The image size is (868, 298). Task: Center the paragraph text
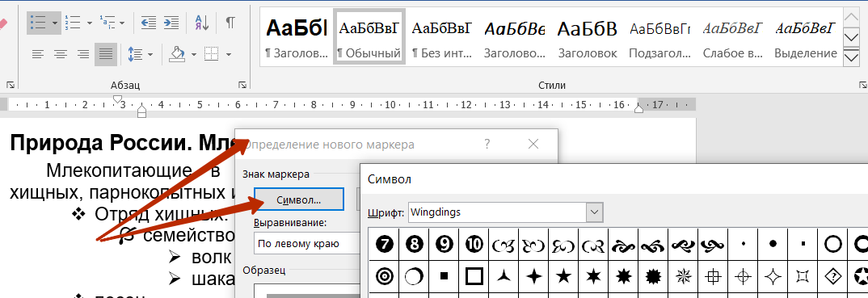coord(61,54)
